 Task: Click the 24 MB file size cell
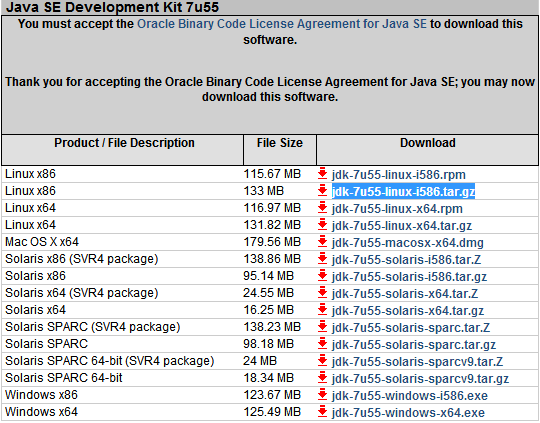pyautogui.click(x=260, y=361)
